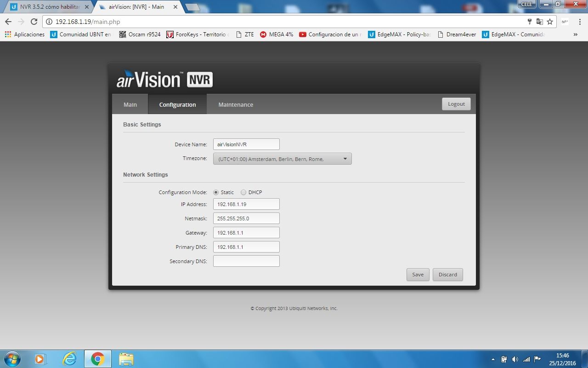Bookmark this page with the star icon

[x=550, y=22]
